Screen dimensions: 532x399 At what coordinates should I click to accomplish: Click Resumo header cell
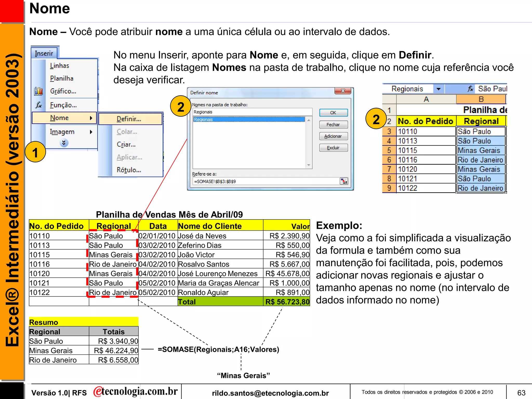84,322
